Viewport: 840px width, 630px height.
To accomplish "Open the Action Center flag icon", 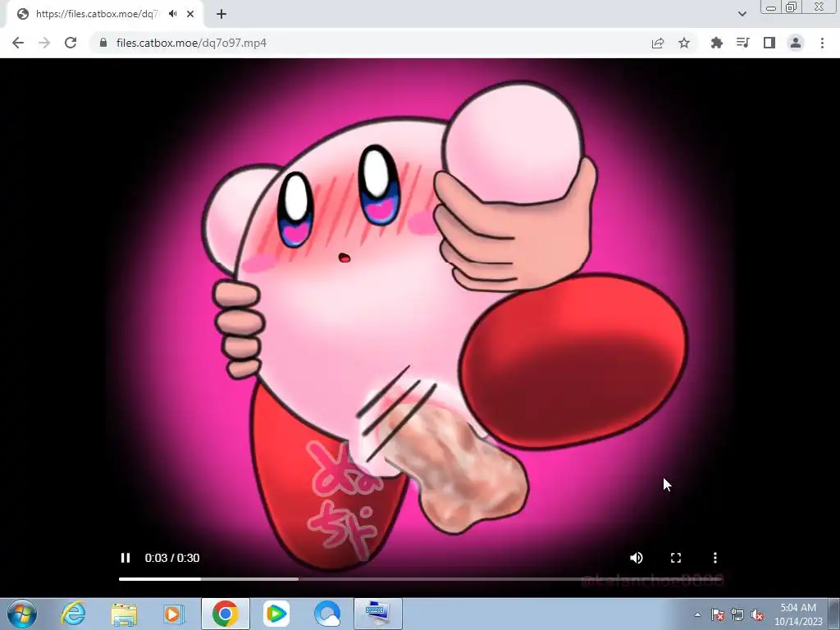I will click(x=718, y=614).
